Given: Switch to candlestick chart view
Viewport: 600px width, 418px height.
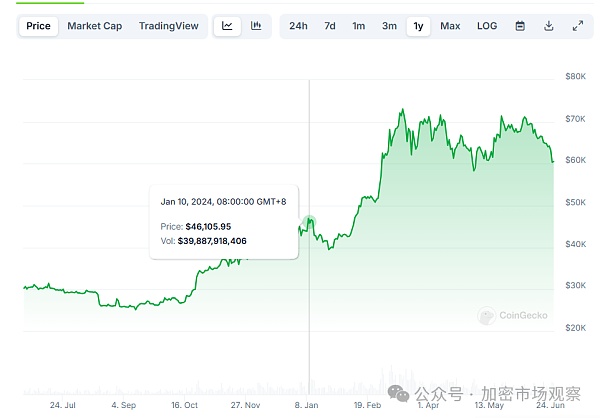Looking at the screenshot, I should tap(256, 25).
